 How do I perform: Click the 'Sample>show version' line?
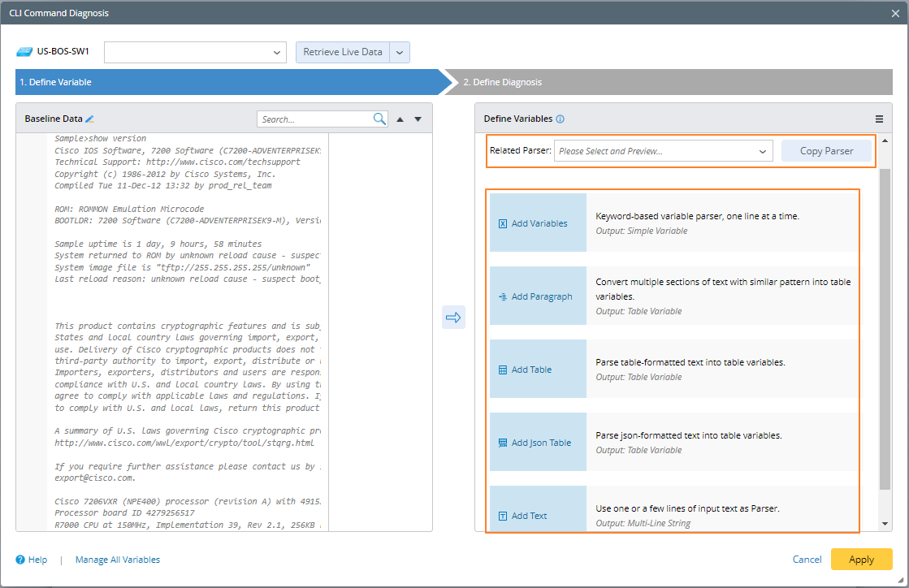tap(100, 138)
